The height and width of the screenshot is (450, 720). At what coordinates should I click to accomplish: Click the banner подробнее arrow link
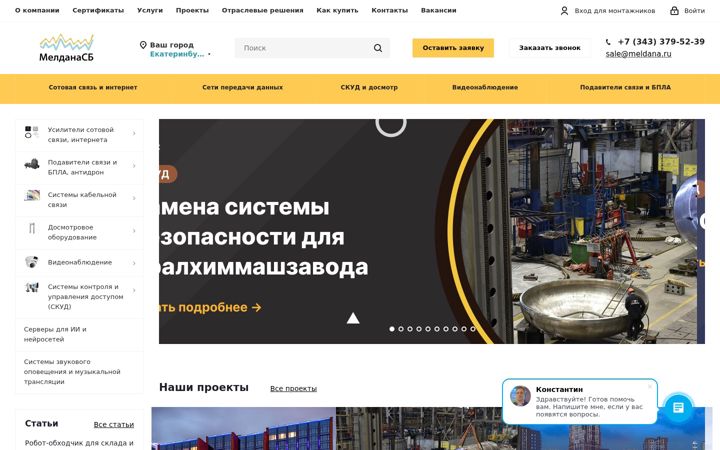pyautogui.click(x=210, y=307)
